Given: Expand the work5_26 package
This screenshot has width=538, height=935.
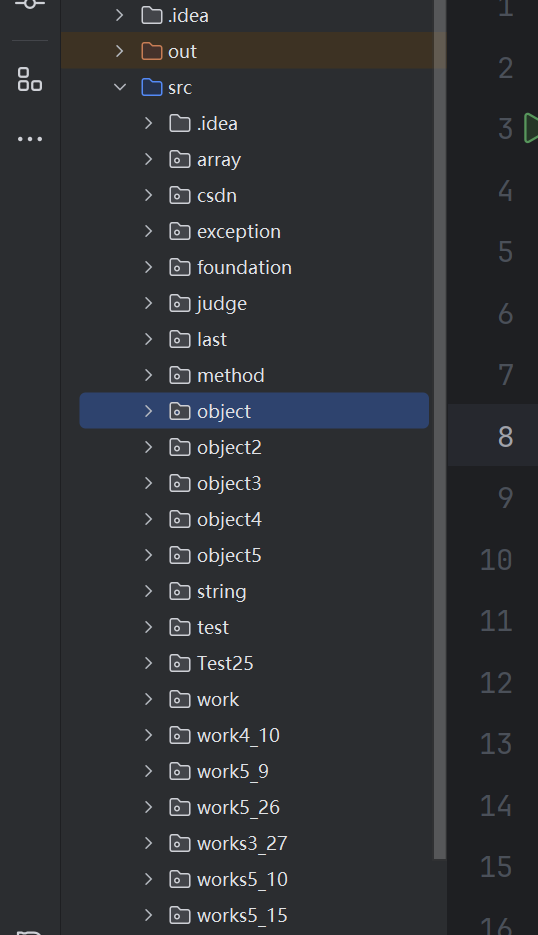Looking at the screenshot, I should pos(149,807).
